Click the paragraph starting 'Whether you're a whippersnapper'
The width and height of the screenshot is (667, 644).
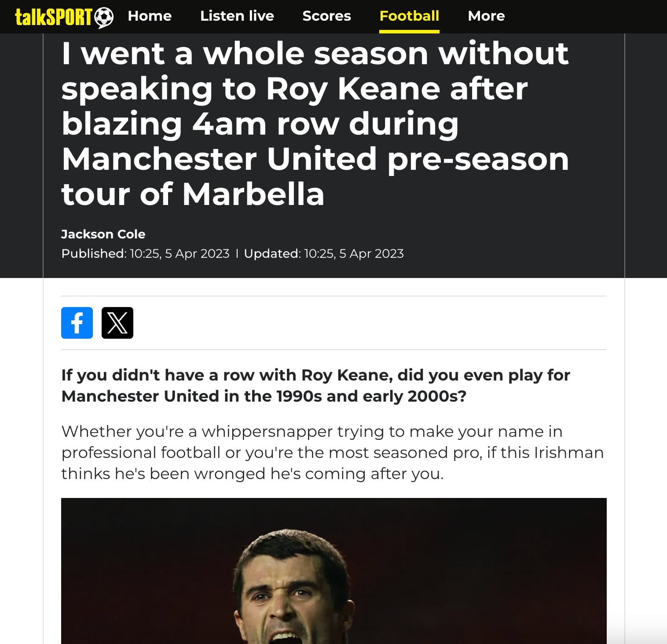tap(332, 452)
